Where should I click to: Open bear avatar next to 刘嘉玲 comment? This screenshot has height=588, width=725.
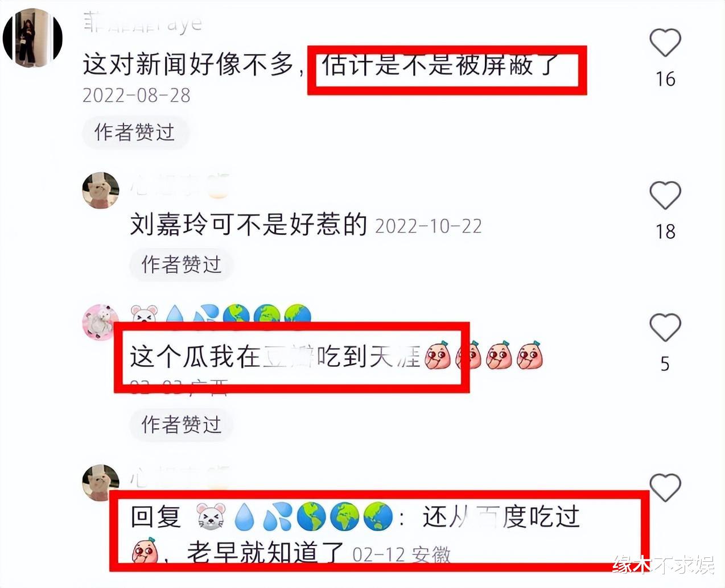[101, 191]
